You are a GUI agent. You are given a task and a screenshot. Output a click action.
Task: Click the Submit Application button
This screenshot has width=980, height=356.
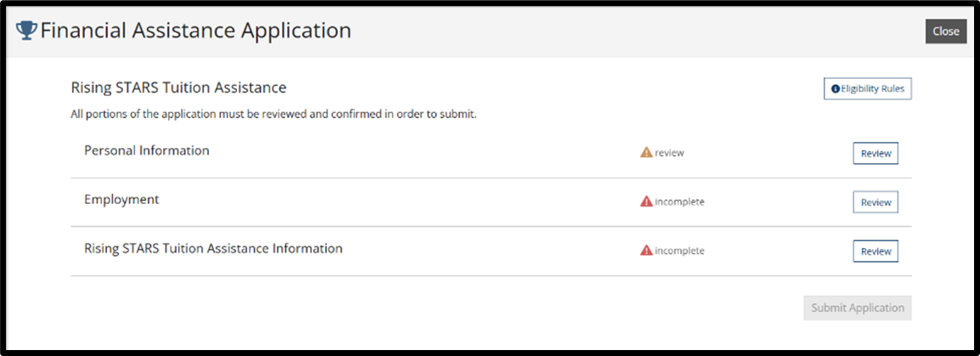(x=858, y=308)
